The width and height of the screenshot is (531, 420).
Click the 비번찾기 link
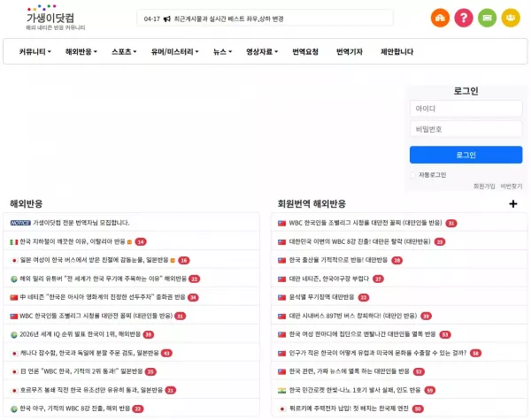512,187
